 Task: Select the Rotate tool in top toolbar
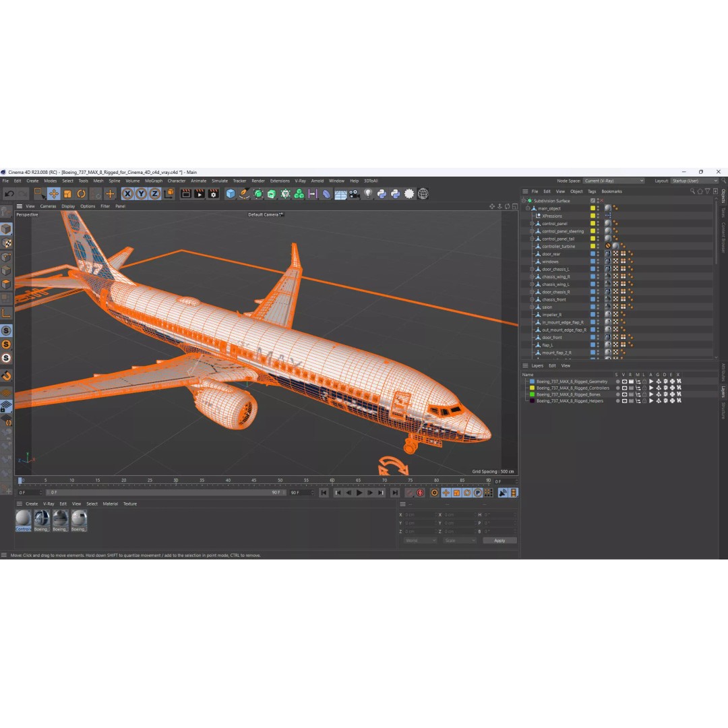(x=82, y=194)
